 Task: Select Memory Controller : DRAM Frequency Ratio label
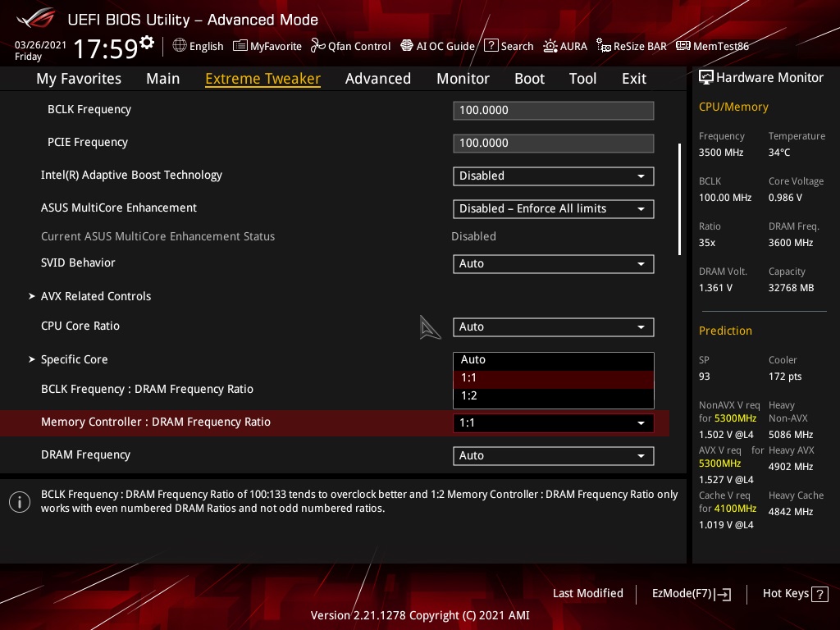point(156,422)
